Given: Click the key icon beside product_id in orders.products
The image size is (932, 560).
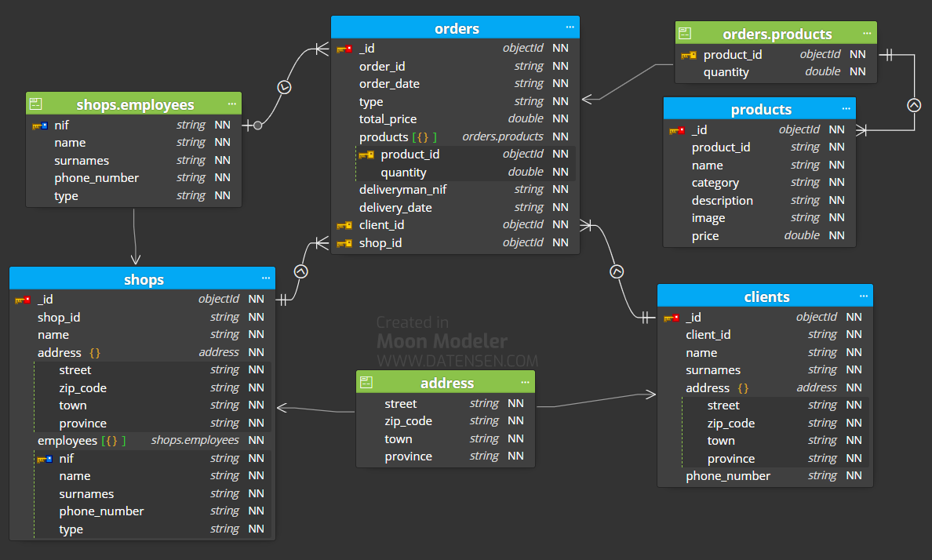Looking at the screenshot, I should 688,54.
